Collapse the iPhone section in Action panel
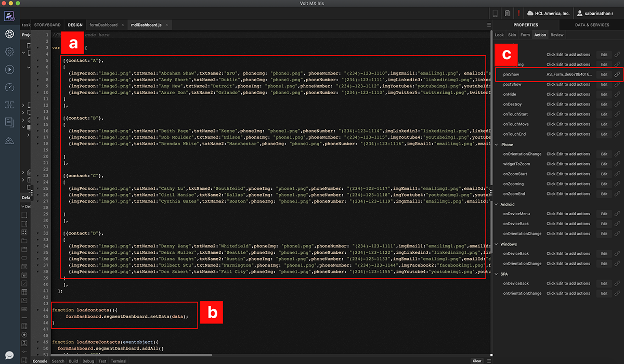The width and height of the screenshot is (624, 364). coord(496,145)
